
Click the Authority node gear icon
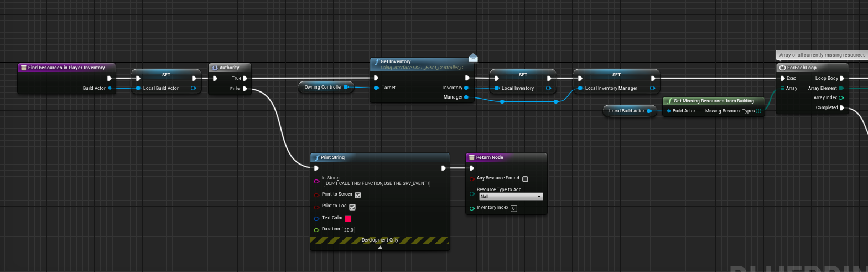[x=215, y=68]
